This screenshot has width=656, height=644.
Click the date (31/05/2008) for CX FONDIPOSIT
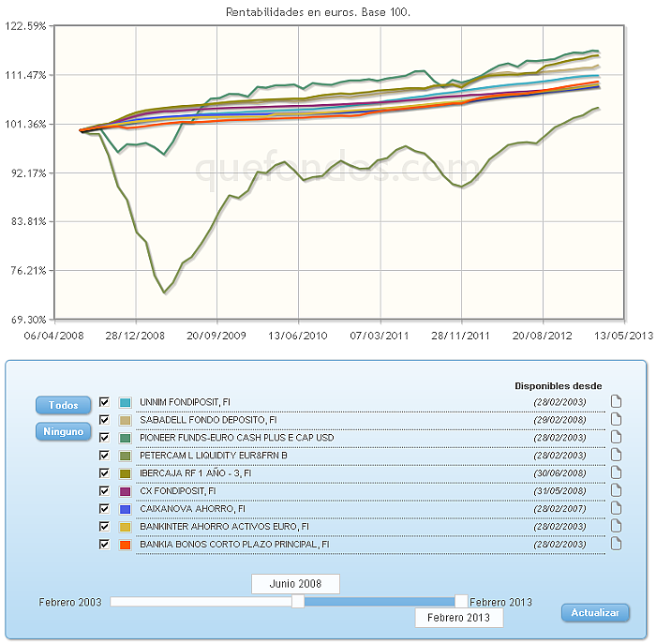point(559,491)
